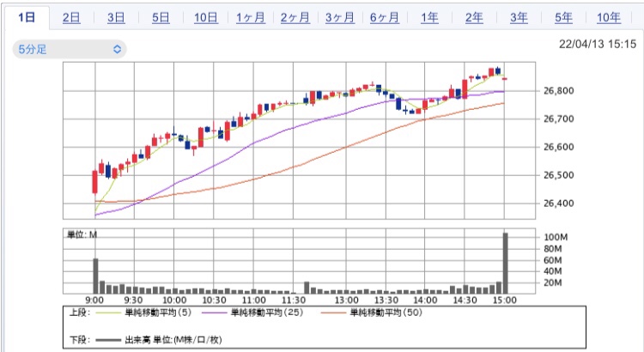Image resolution: width=644 pixels, height=352 pixels.
Task: Click the 単純移動平均(25) legend entry
Action: pyautogui.click(x=266, y=313)
